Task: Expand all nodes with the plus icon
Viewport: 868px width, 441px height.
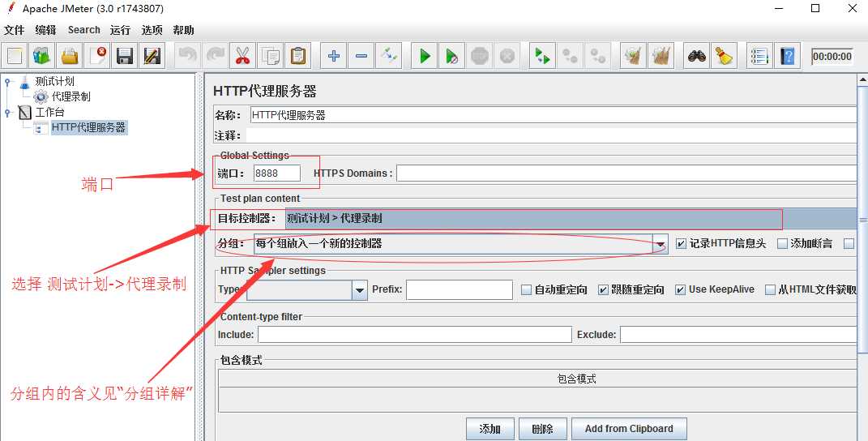Action: pyautogui.click(x=334, y=56)
